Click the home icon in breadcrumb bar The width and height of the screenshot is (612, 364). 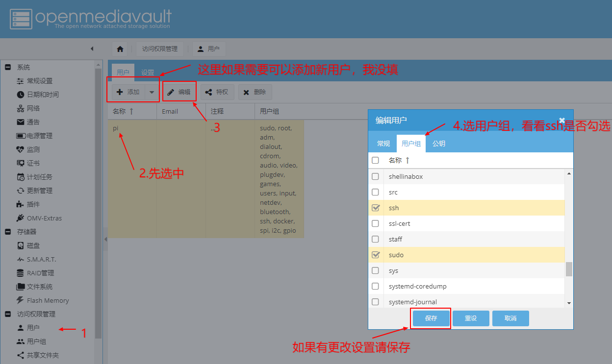(x=120, y=49)
